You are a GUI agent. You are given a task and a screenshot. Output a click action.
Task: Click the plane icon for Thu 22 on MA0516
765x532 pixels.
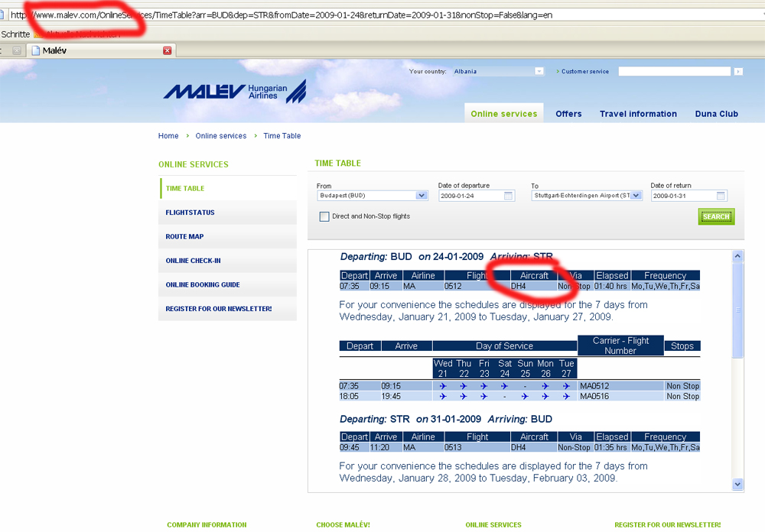pos(464,397)
